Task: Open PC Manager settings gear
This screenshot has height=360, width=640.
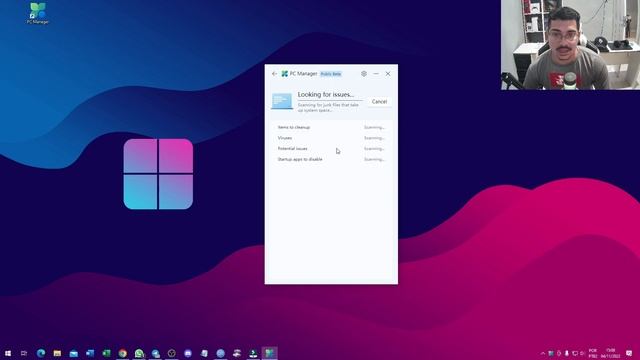Action: point(364,74)
